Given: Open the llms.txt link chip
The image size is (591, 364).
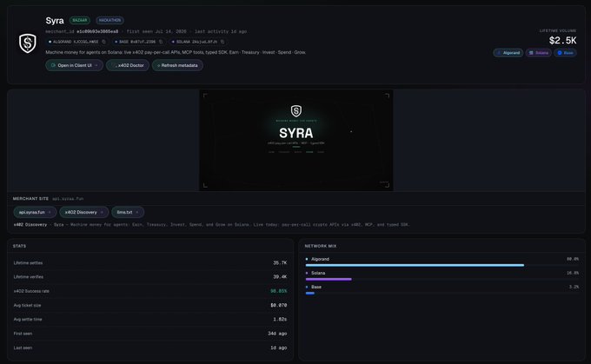Looking at the screenshot, I should pos(128,212).
